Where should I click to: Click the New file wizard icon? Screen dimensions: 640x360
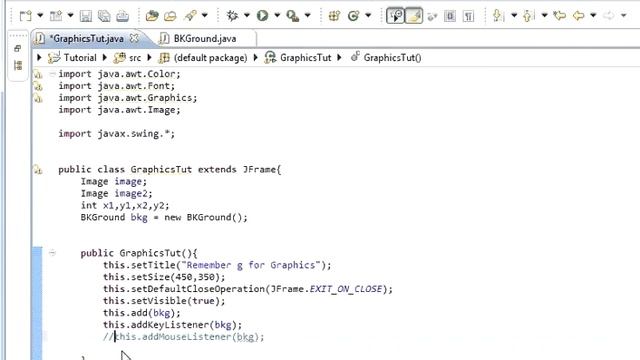pyautogui.click(x=26, y=16)
